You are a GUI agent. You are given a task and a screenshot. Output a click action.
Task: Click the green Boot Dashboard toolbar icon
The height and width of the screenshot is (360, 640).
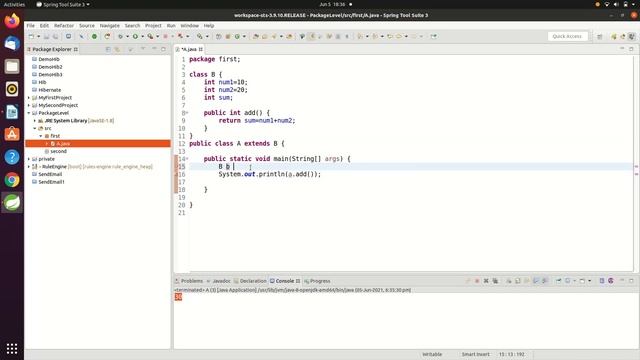click(94, 36)
